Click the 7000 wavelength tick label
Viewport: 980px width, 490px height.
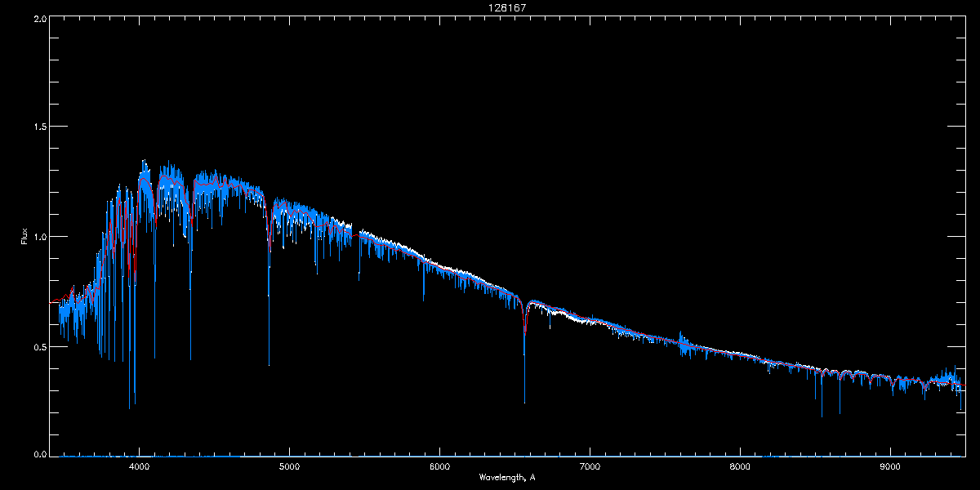point(590,466)
